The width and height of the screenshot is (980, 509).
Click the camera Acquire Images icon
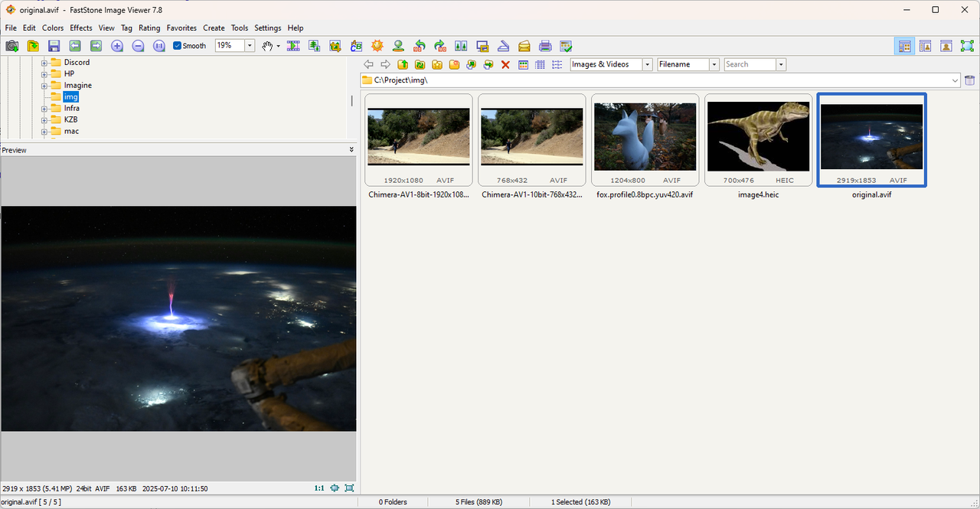(11, 46)
